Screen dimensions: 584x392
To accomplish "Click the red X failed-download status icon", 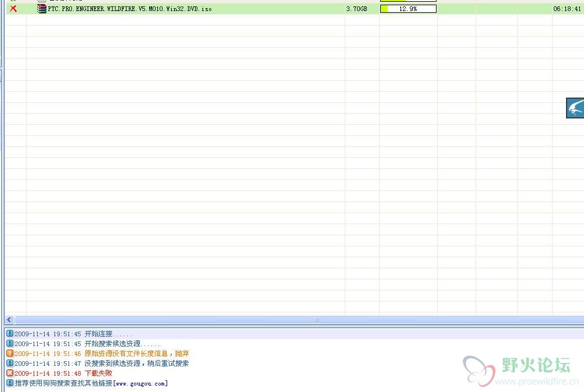I will (13, 8).
